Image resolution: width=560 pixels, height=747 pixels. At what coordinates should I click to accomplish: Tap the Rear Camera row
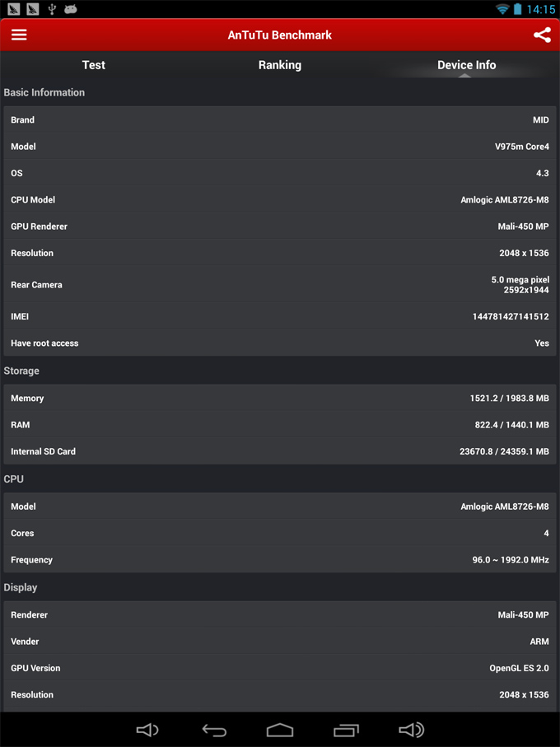(280, 284)
